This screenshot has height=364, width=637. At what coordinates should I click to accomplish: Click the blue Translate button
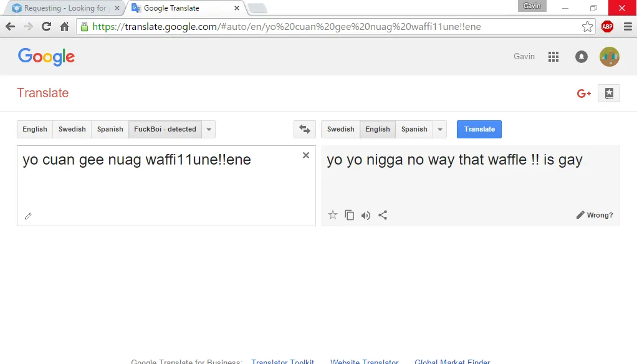[x=479, y=129]
